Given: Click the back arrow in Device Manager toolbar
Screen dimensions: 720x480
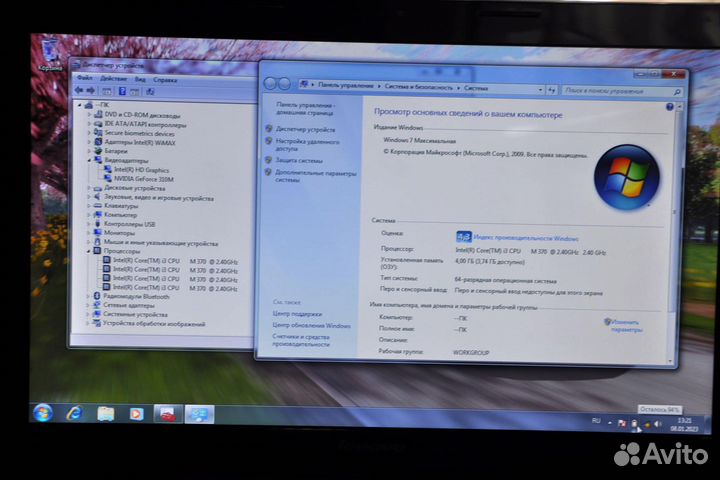Looking at the screenshot, I should click(79, 90).
